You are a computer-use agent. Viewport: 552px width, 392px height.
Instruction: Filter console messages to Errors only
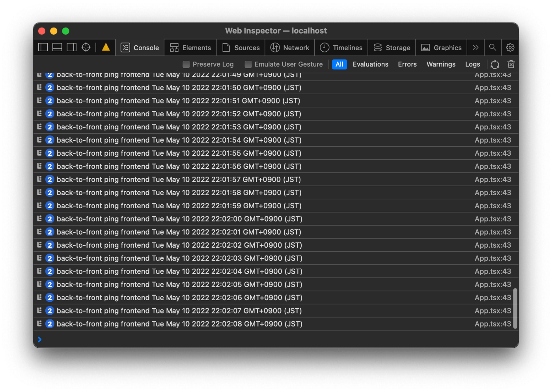407,64
